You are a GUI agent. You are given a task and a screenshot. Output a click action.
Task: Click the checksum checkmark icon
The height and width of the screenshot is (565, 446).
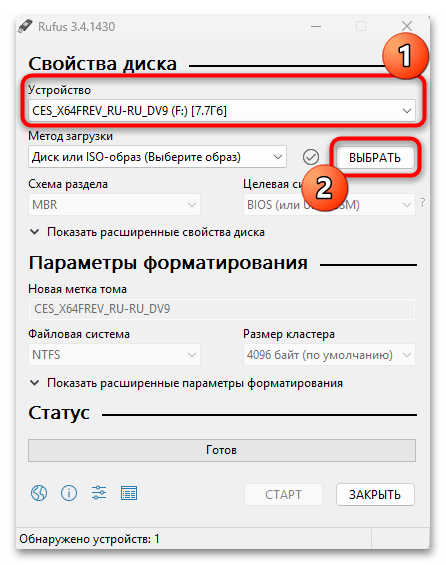tap(311, 157)
